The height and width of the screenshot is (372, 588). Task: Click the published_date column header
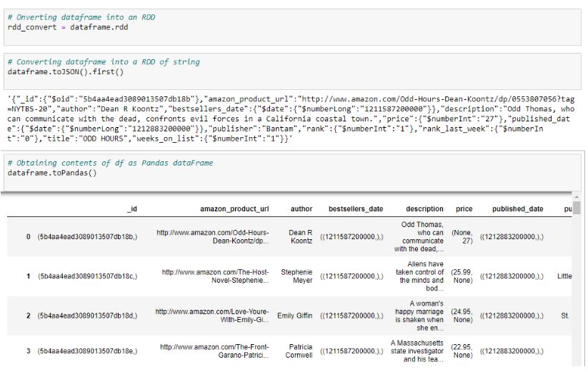coord(517,209)
